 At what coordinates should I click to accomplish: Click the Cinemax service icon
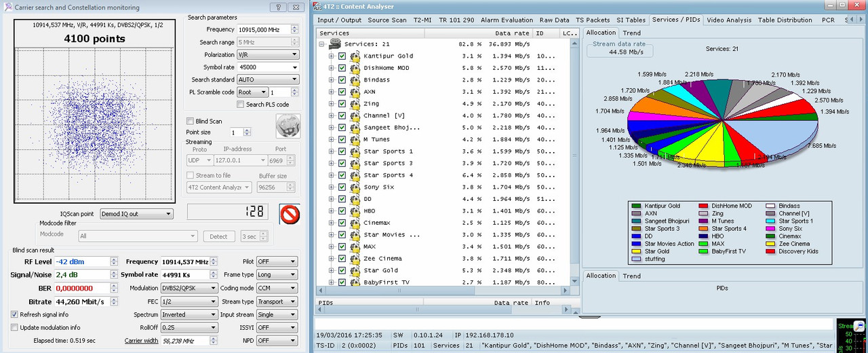pos(355,223)
